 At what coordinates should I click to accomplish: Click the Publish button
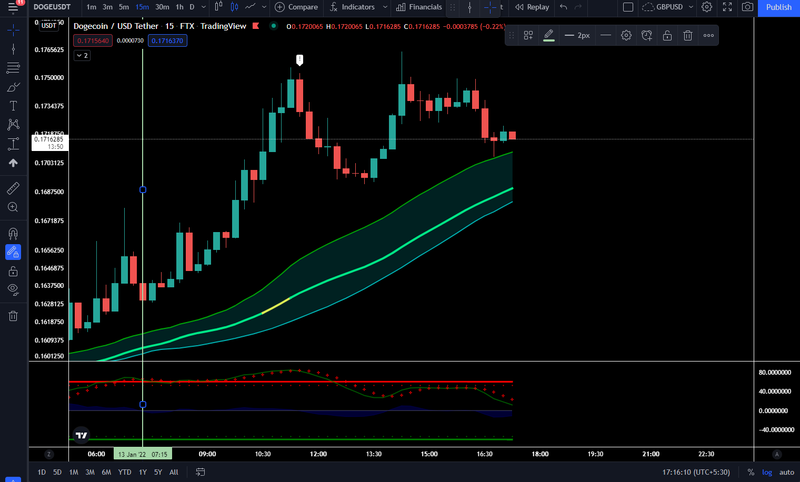coord(779,7)
